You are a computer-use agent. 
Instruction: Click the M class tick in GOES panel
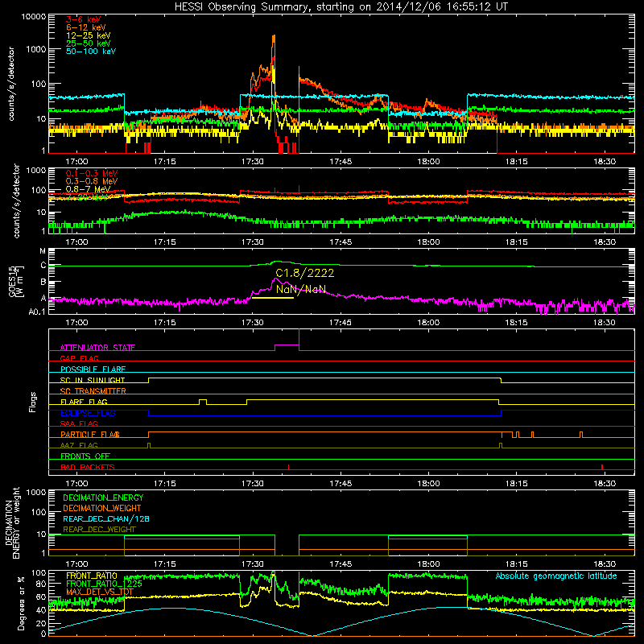tap(43, 251)
